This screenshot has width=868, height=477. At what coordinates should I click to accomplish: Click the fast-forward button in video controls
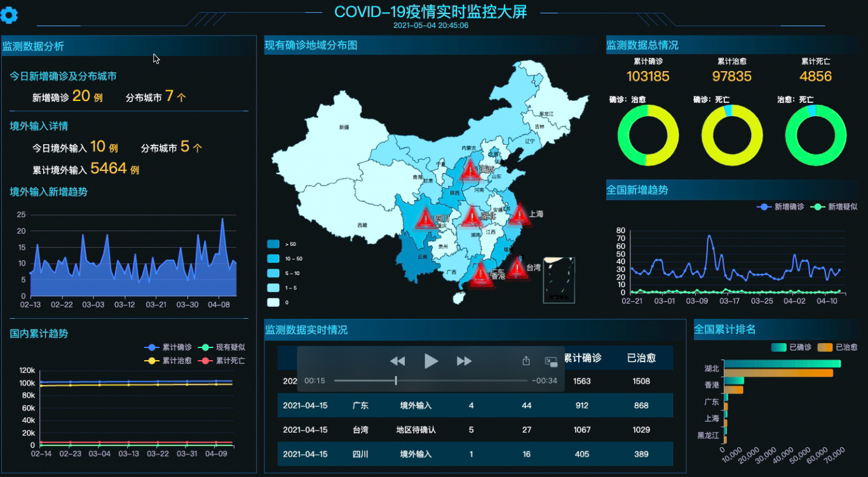pyautogui.click(x=465, y=361)
